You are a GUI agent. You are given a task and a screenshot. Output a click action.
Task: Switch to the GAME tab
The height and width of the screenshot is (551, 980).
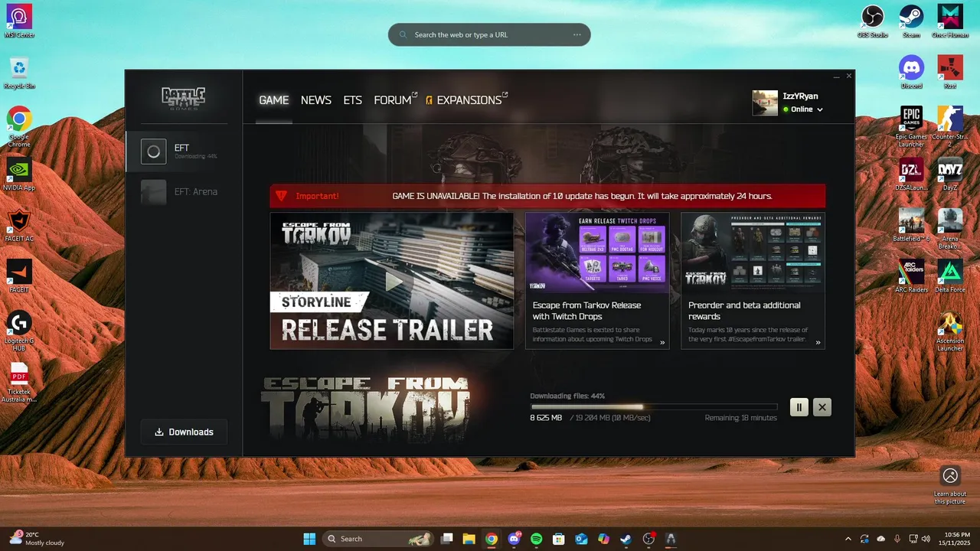point(274,100)
